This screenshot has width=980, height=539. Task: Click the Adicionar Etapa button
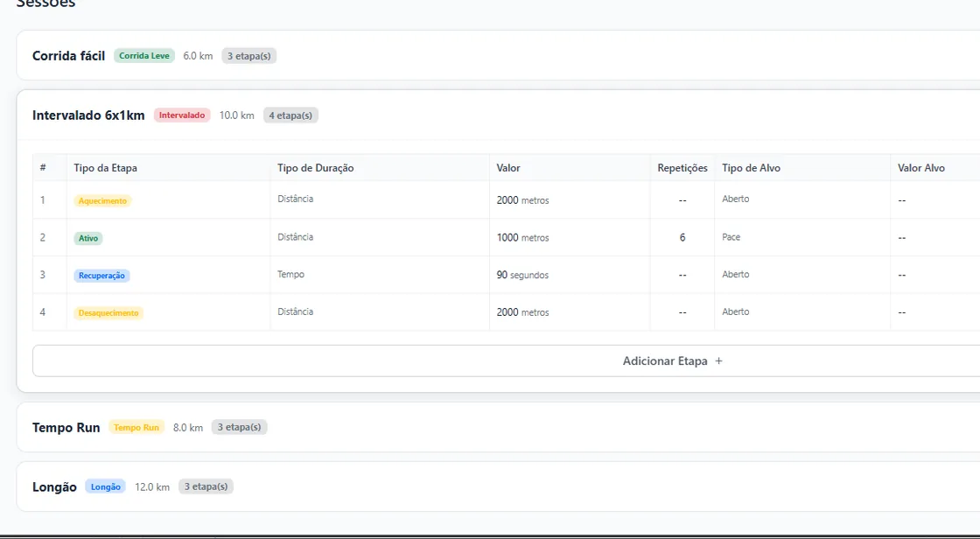click(507, 360)
